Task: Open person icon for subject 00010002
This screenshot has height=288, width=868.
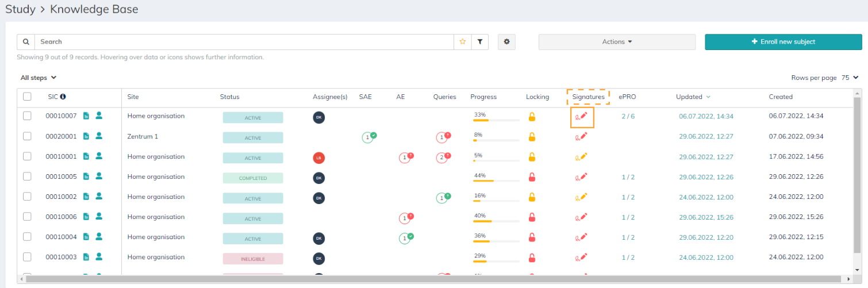Action: pyautogui.click(x=99, y=197)
